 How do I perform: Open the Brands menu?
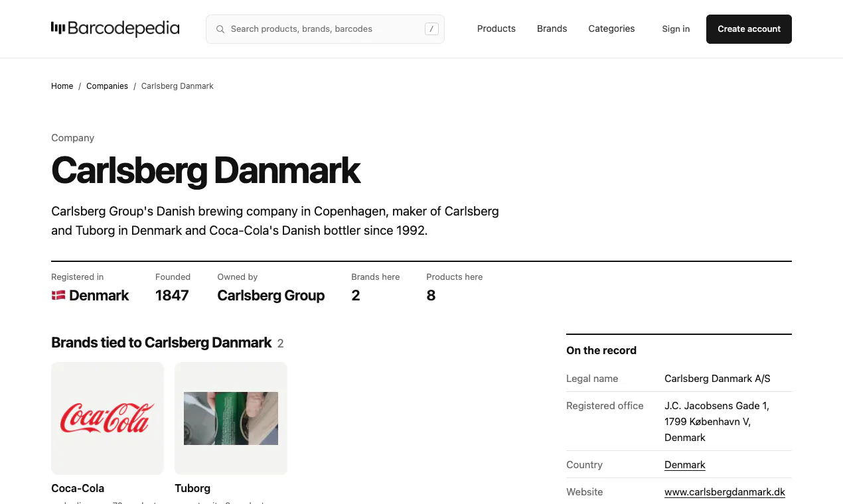(552, 29)
